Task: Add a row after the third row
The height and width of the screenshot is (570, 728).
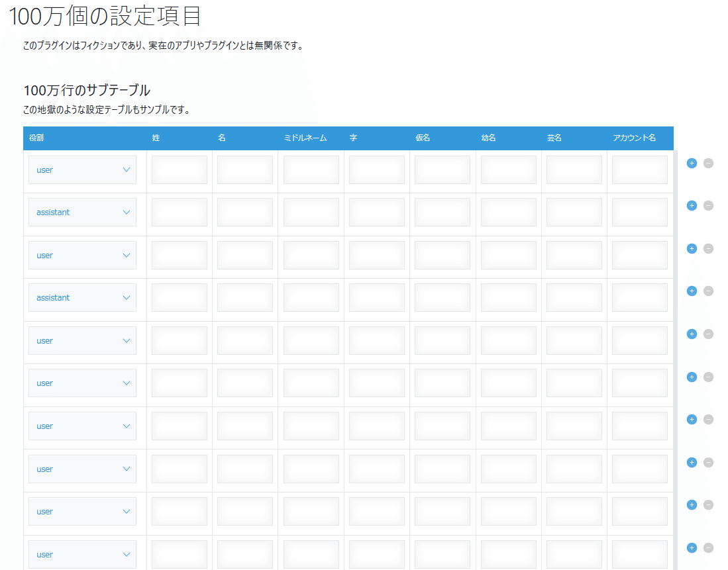Action: pos(692,249)
